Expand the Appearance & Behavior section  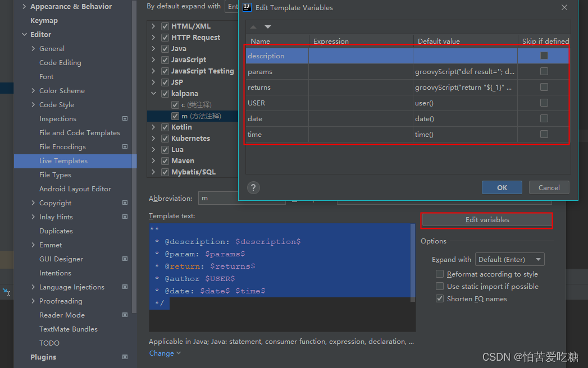click(x=24, y=6)
